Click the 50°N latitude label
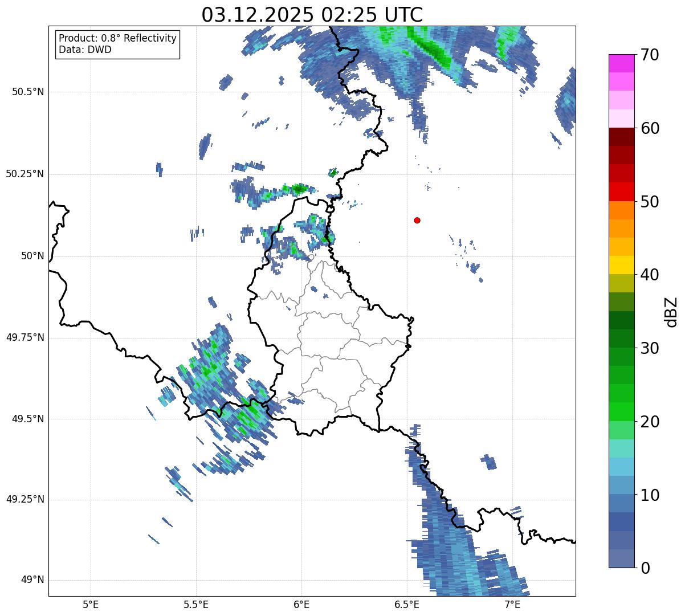The height and width of the screenshot is (616, 685). coord(32,256)
